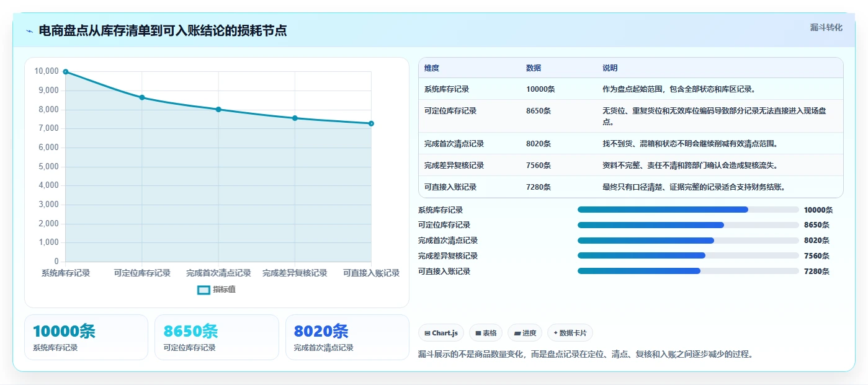Click the 7280条 progress bar
The width and height of the screenshot is (868, 385).
[x=688, y=271]
